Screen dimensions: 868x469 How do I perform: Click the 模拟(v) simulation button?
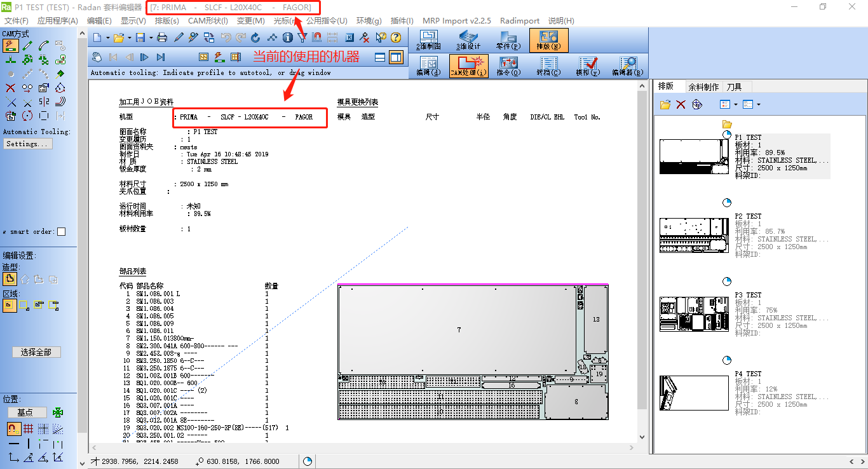(588, 67)
